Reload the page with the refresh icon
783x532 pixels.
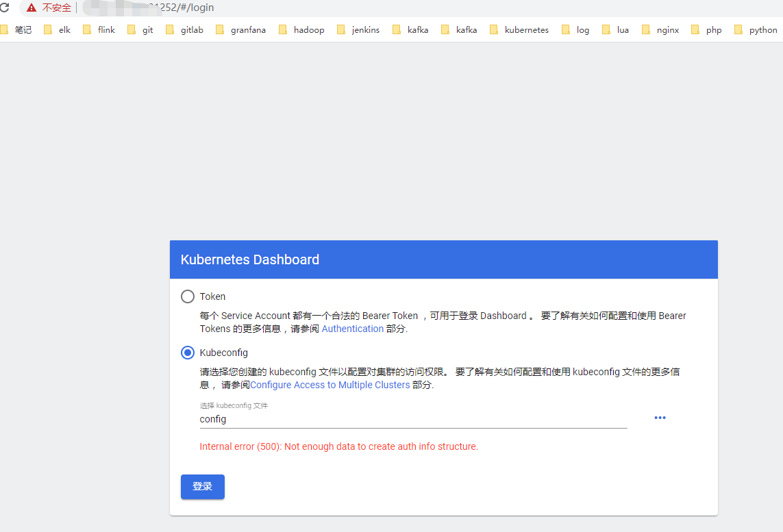[5, 8]
